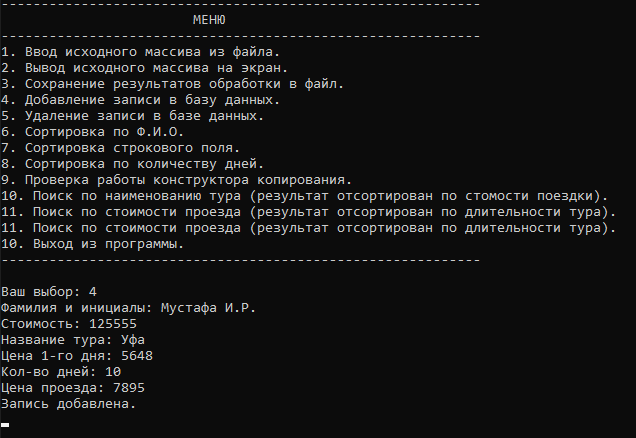Click the name value Мустафа И.Р.
The height and width of the screenshot is (438, 636).
tap(208, 308)
